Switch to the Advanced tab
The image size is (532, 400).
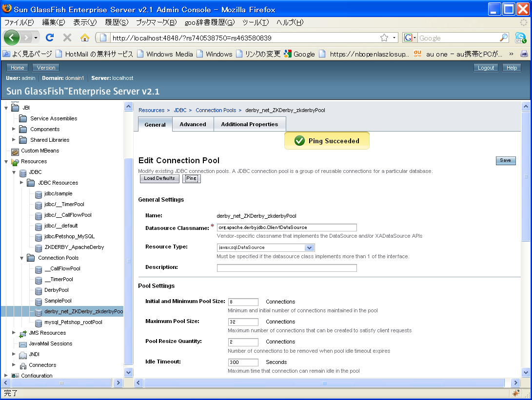[x=193, y=124]
